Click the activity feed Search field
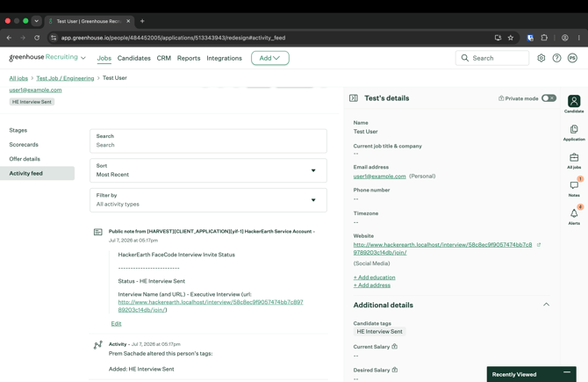 coord(208,141)
